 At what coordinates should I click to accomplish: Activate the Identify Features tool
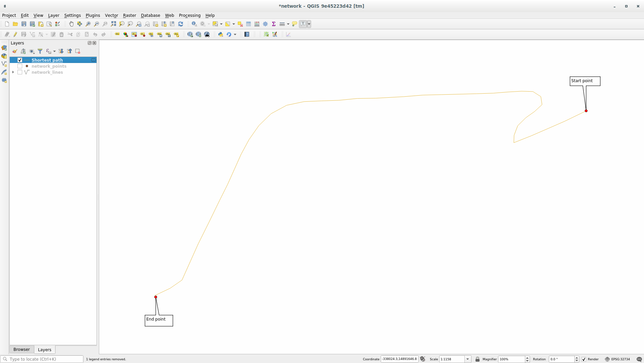[x=194, y=24]
